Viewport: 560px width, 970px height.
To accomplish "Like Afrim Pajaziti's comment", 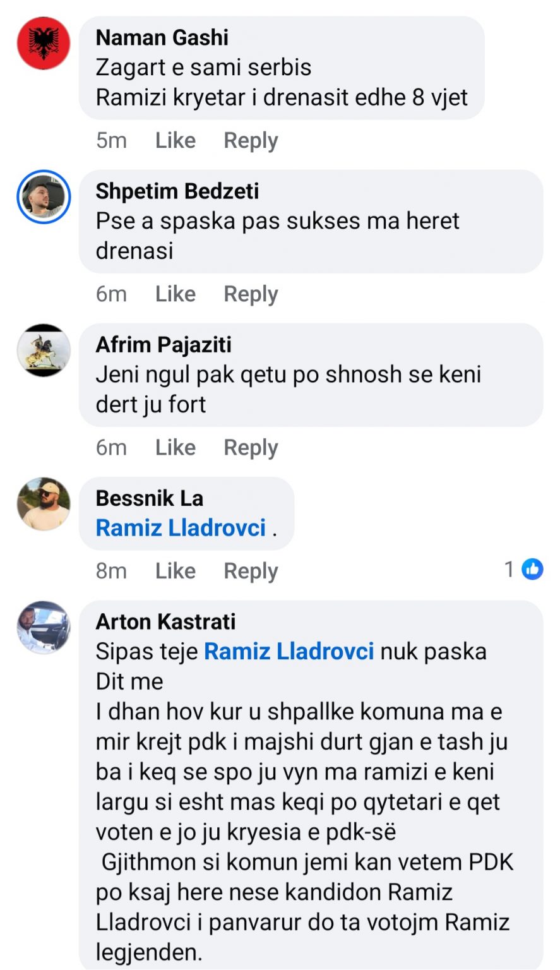I will click(x=176, y=447).
